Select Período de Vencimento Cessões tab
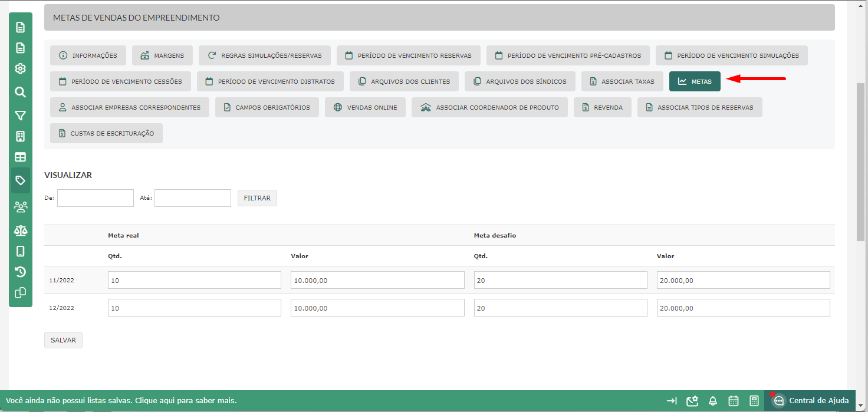 pyautogui.click(x=120, y=81)
